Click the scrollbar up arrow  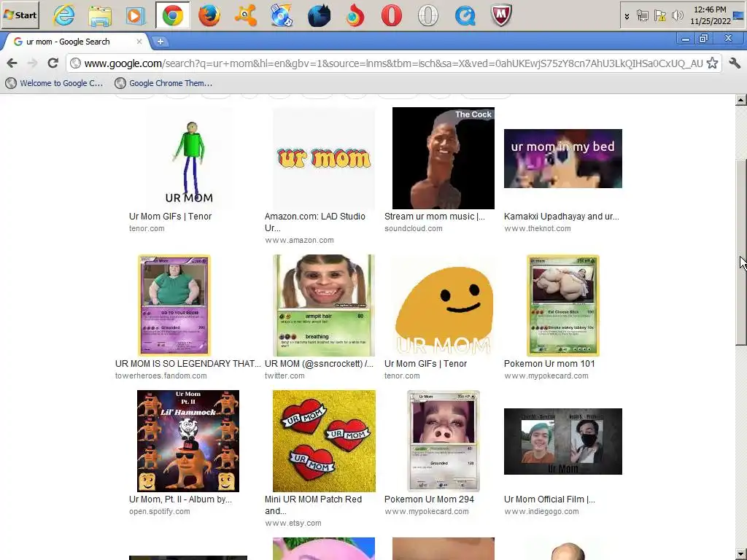(741, 100)
